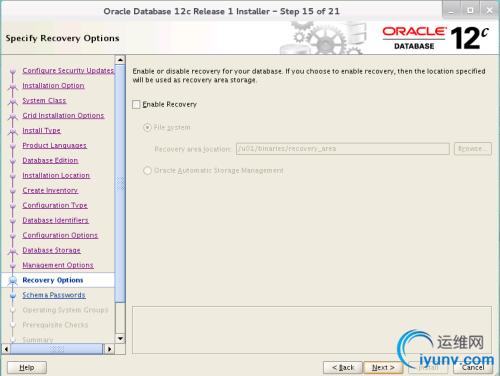
Task: Choose Oracle Automatic Storage Management option
Action: (147, 171)
